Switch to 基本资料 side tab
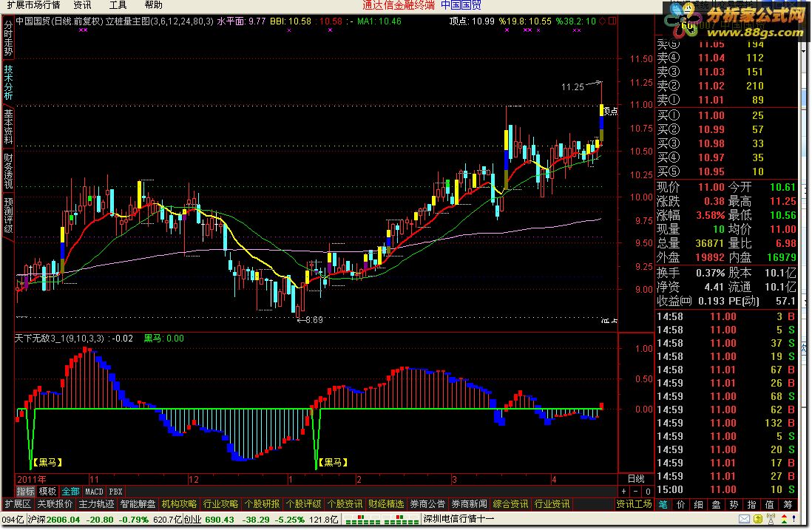Screen dimensions: 812x530 pyautogui.click(x=8, y=127)
